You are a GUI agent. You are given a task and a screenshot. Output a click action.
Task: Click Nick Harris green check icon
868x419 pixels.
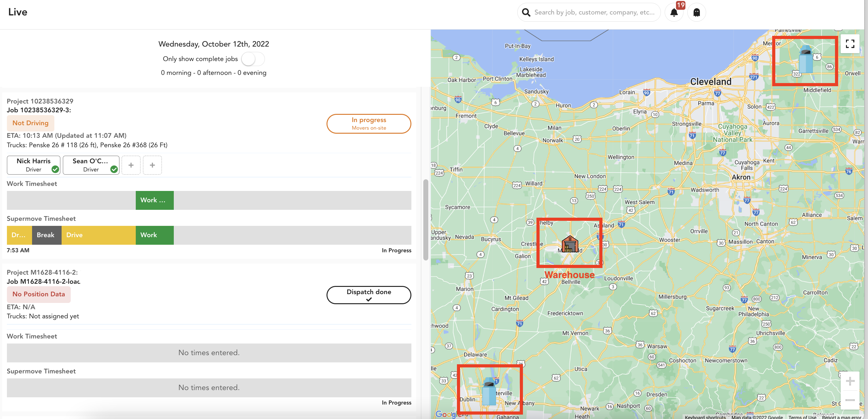(55, 169)
